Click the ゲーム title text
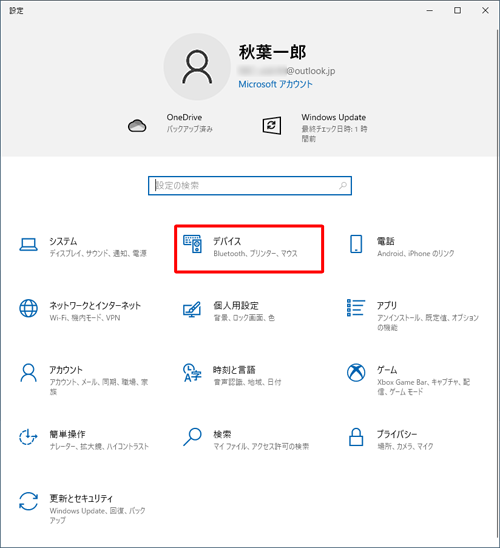The width and height of the screenshot is (500, 548). [387, 370]
